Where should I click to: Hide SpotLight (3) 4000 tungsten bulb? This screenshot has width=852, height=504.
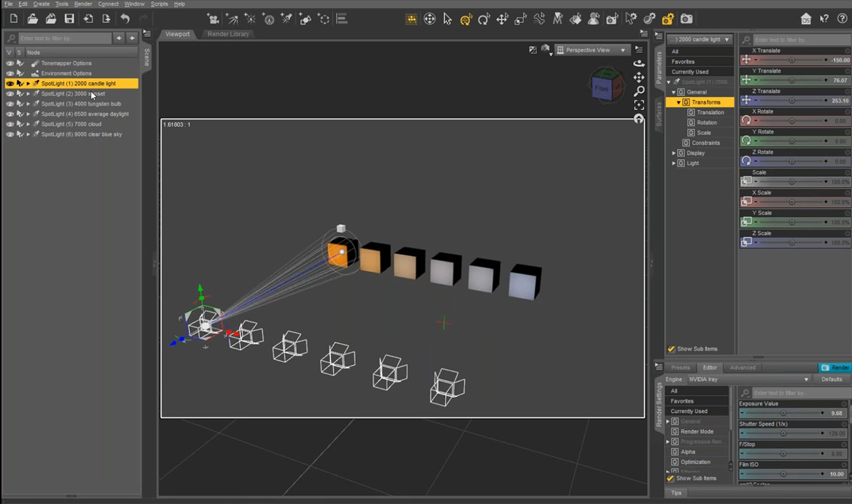pos(10,104)
